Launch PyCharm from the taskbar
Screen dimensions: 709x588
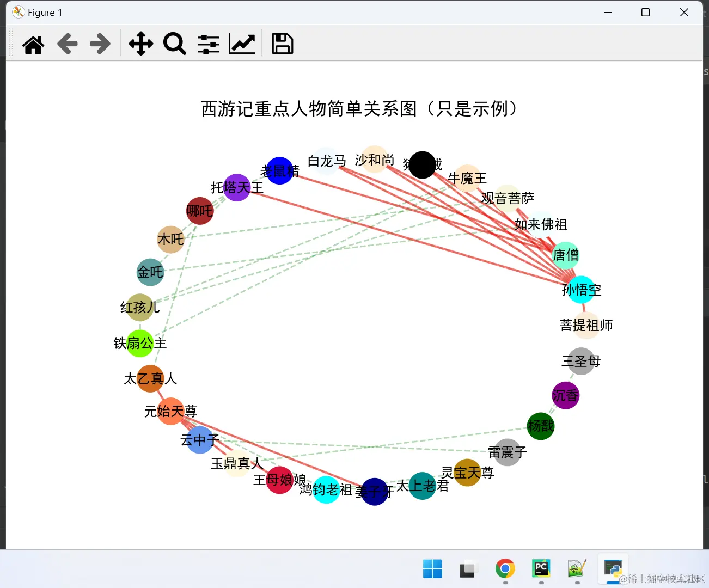[x=540, y=569]
